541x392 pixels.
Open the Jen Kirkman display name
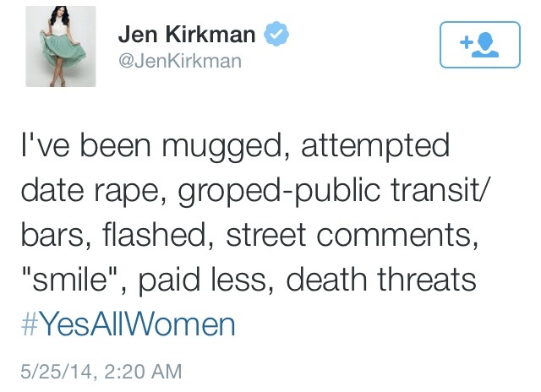[x=187, y=34]
